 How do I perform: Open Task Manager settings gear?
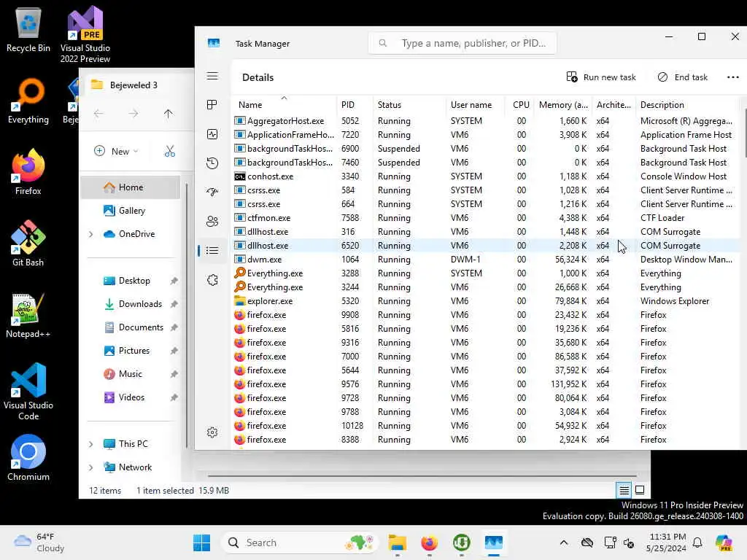(x=212, y=432)
